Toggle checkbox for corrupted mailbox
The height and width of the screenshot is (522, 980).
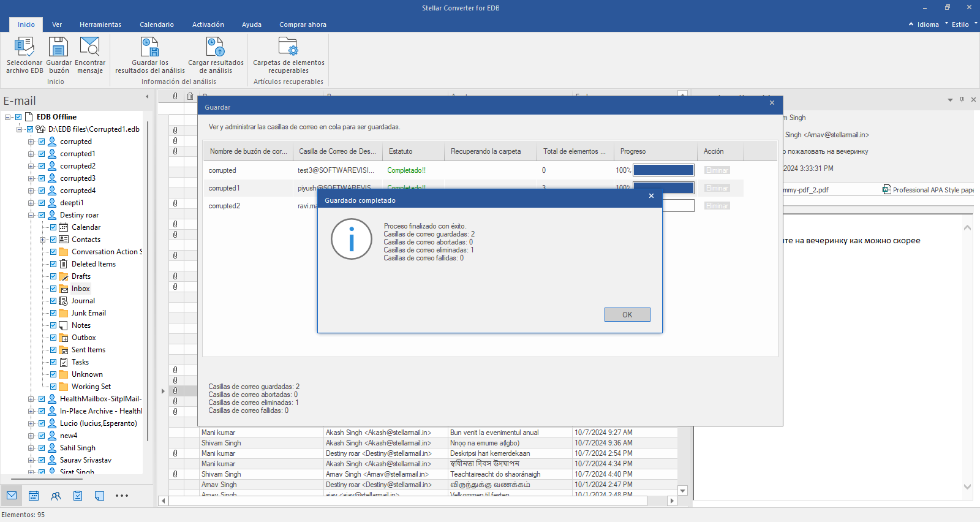(42, 142)
